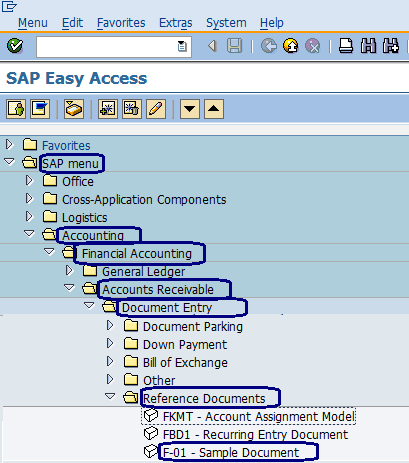The height and width of the screenshot is (463, 409).
Task: Collapse the Accounts Receivable node
Action: point(69,288)
